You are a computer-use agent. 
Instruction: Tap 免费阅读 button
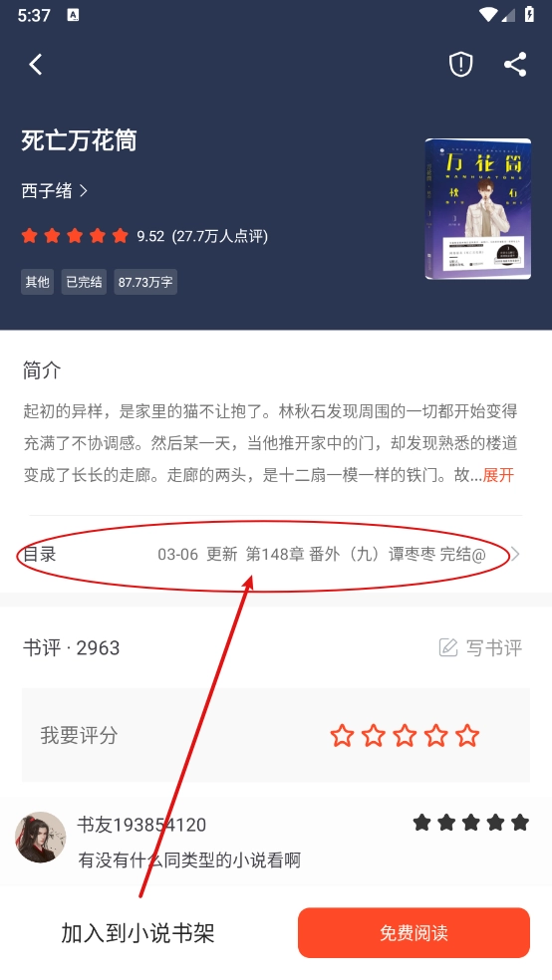click(414, 933)
